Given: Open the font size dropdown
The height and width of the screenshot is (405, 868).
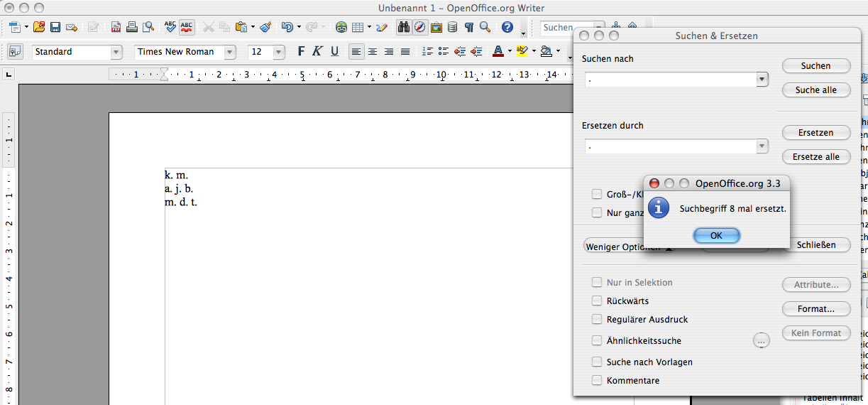Looking at the screenshot, I should coord(279,52).
